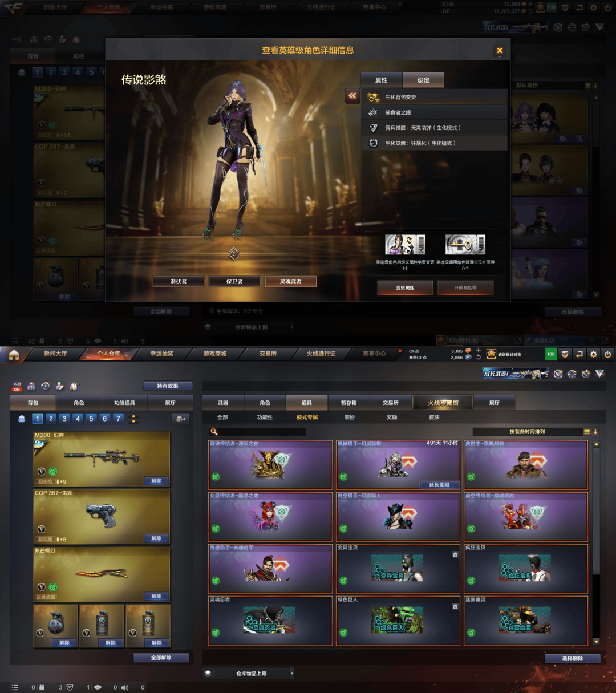Click the stacked layers icon beside 仓库物品上限
The height and width of the screenshot is (693, 616).
208,674
